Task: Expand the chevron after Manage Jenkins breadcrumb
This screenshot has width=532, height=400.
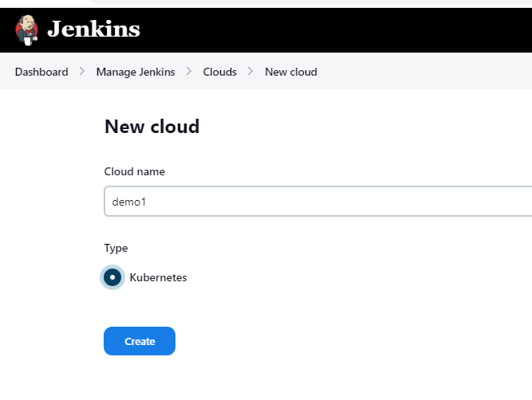Action: tap(189, 71)
